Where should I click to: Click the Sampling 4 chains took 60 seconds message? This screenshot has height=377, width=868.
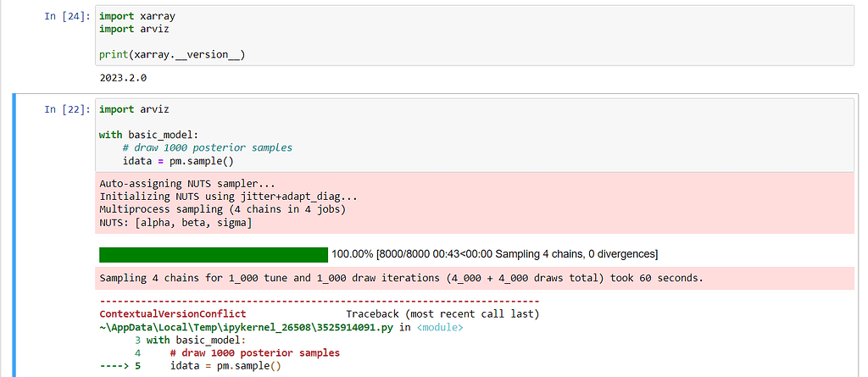pyautogui.click(x=401, y=278)
